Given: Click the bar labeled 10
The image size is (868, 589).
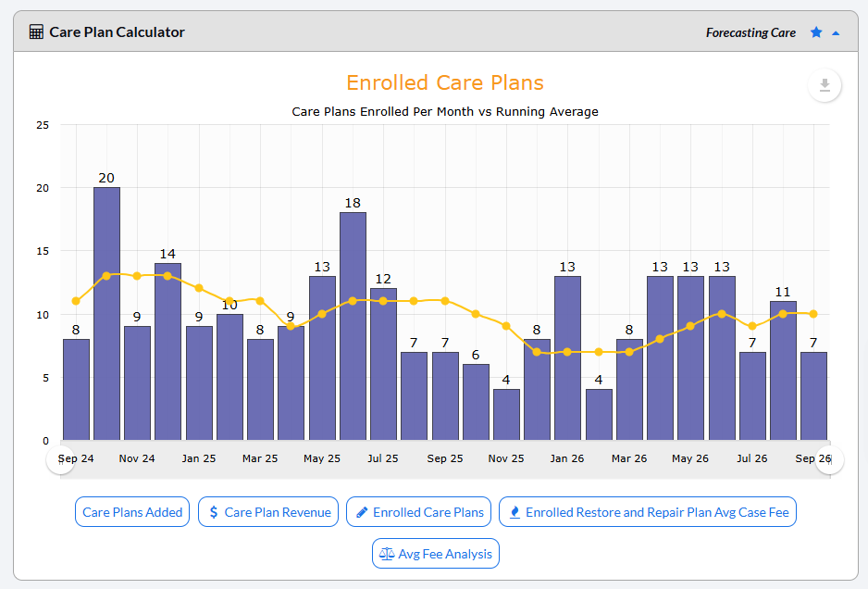Looking at the screenshot, I should (x=229, y=377).
